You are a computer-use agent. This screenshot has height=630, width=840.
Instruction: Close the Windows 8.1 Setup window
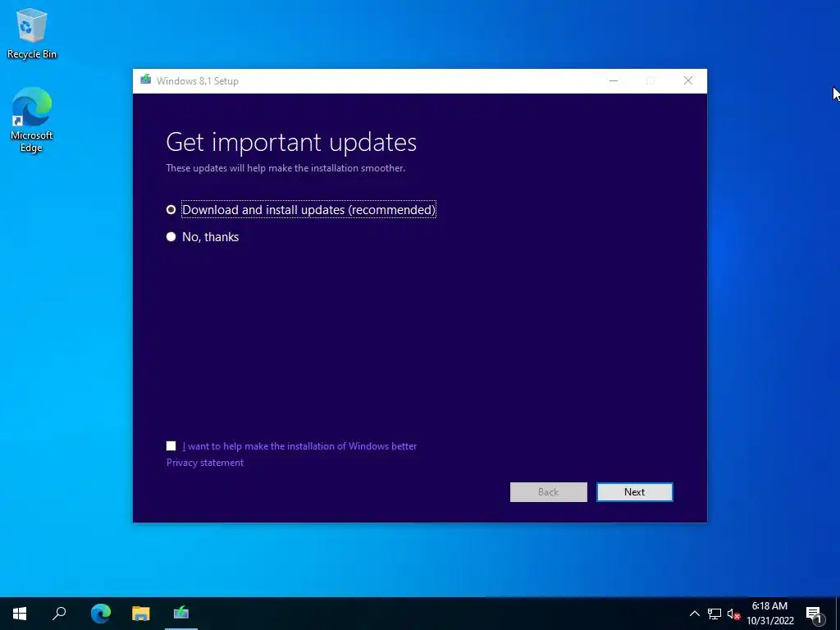coord(688,81)
